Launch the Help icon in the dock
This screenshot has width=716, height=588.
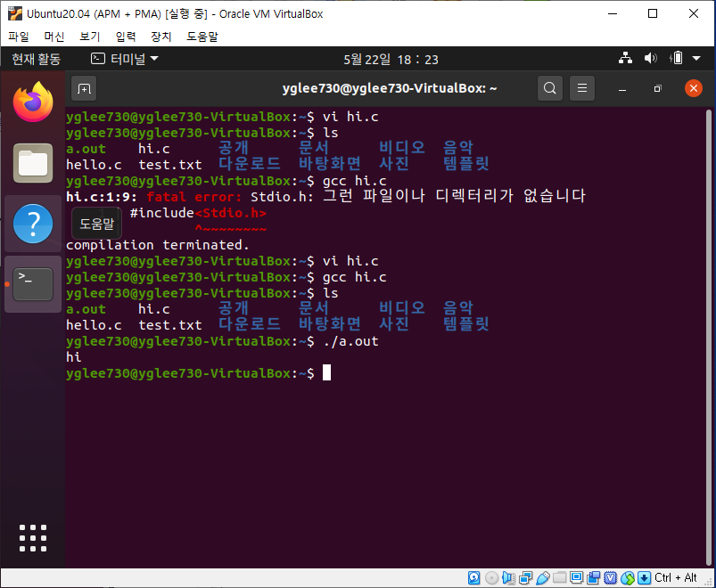click(x=33, y=224)
